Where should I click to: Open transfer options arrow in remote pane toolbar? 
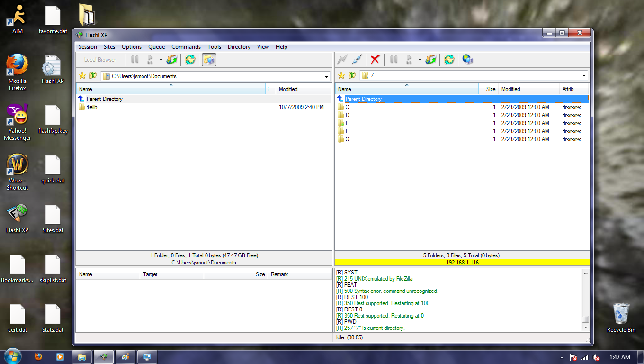click(x=420, y=60)
